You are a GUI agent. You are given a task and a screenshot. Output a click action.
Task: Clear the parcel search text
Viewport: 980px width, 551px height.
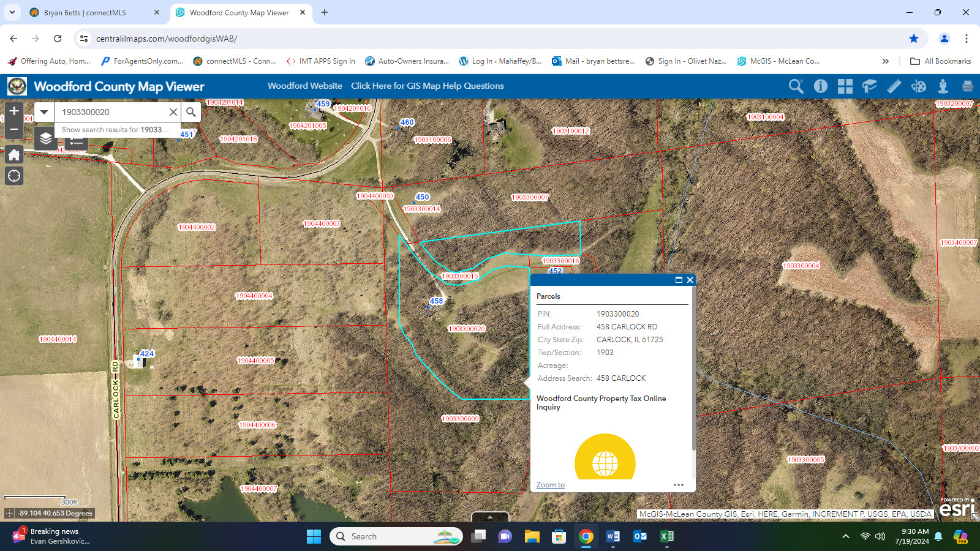173,112
